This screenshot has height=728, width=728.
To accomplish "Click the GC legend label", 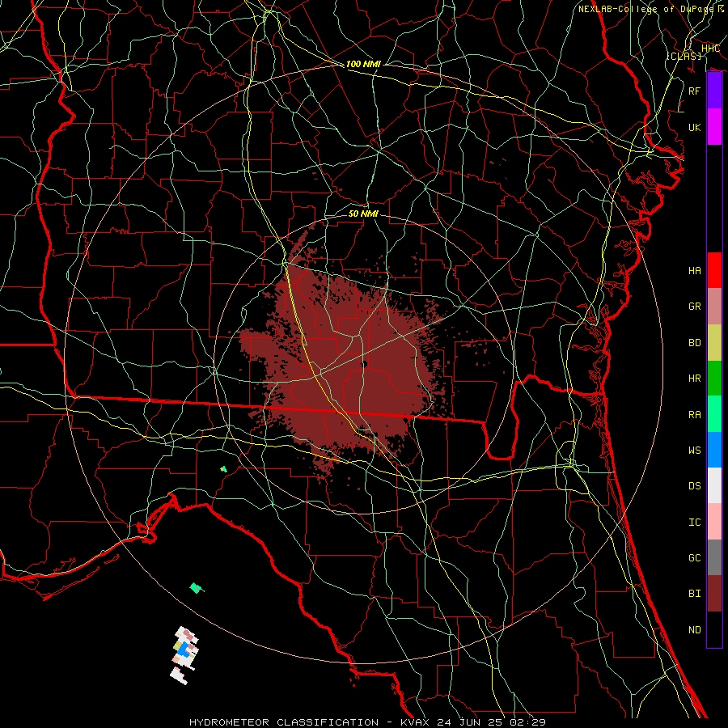I will 695,558.
